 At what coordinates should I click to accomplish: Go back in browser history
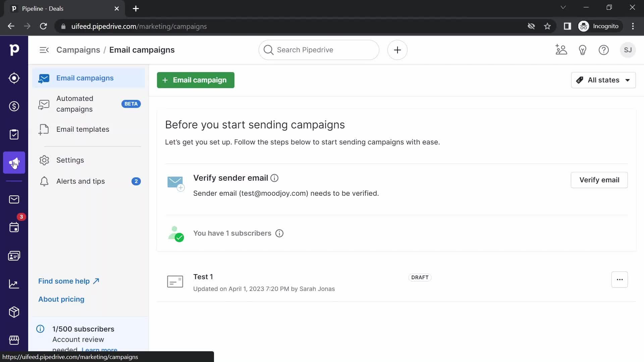(x=11, y=26)
